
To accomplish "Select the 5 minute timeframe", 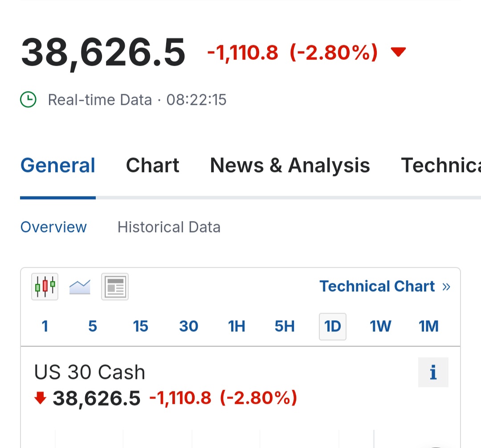I will 93,327.
